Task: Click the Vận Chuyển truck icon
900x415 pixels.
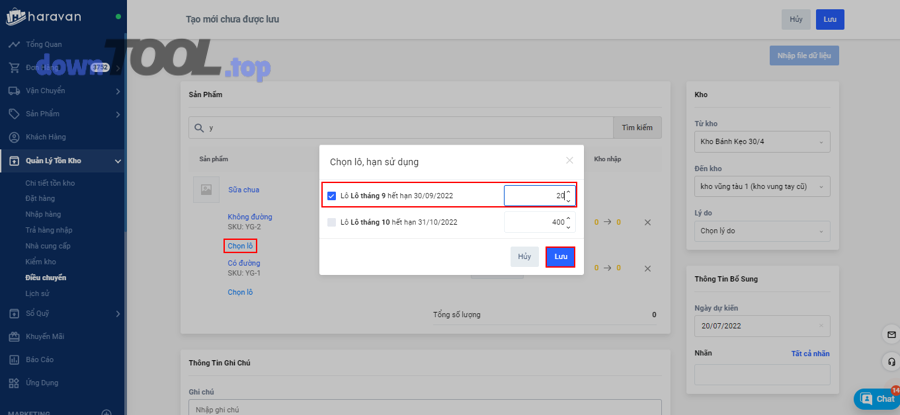Action: pyautogui.click(x=14, y=91)
